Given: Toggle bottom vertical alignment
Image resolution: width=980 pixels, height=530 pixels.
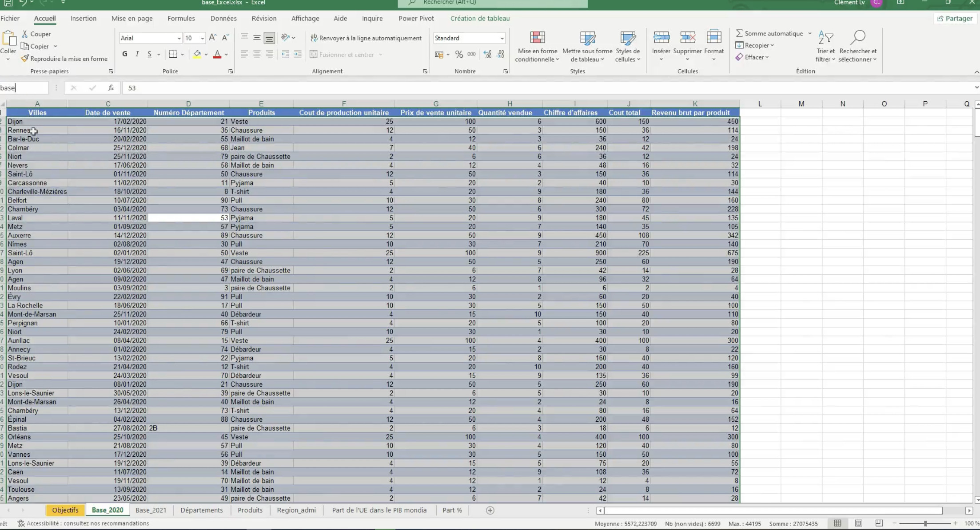Looking at the screenshot, I should point(269,38).
